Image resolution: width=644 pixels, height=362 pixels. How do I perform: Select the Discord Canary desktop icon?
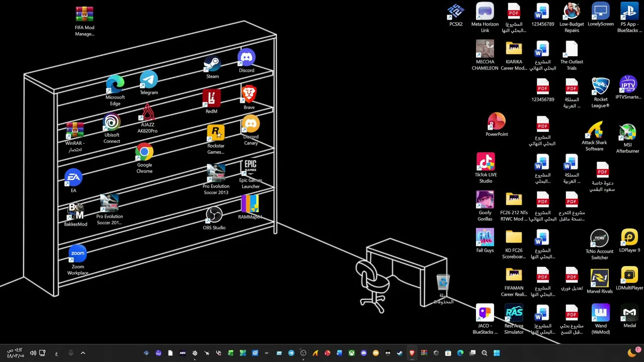(251, 131)
